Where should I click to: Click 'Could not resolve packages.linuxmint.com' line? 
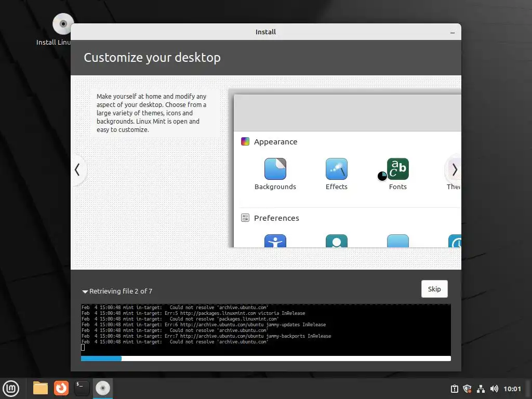click(180, 319)
